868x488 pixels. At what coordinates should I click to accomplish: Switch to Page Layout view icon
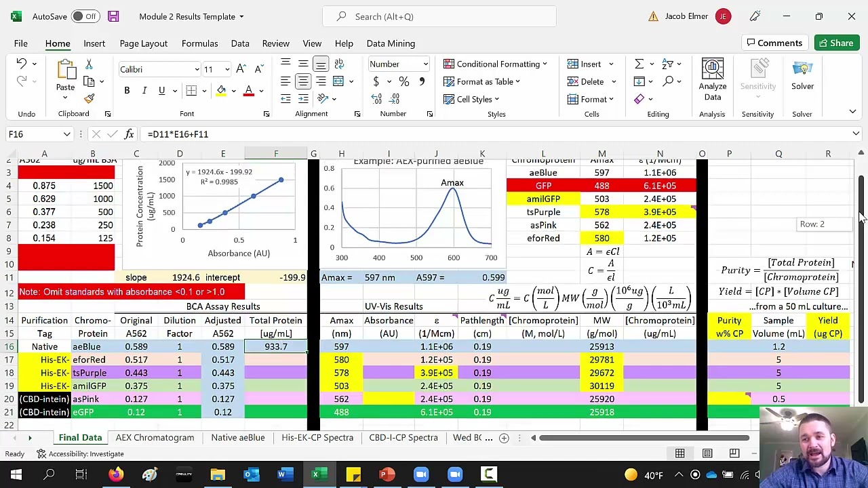click(707, 453)
